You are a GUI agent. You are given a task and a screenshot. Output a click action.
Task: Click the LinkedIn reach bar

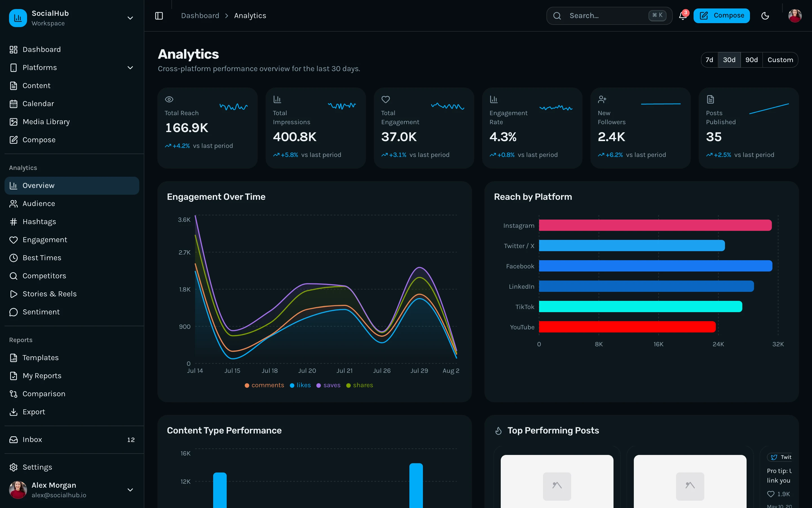coord(646,286)
